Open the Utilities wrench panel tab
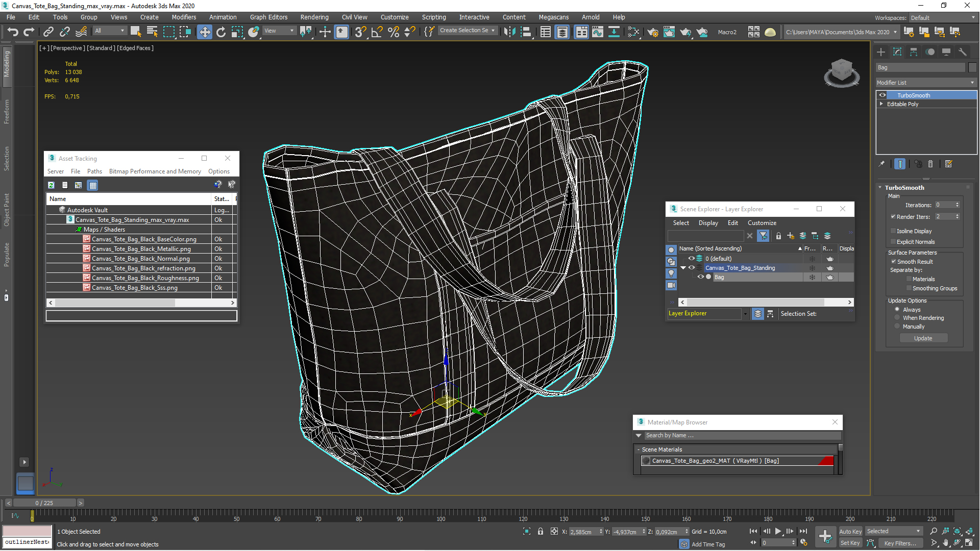The width and height of the screenshot is (980, 551). pos(963,52)
